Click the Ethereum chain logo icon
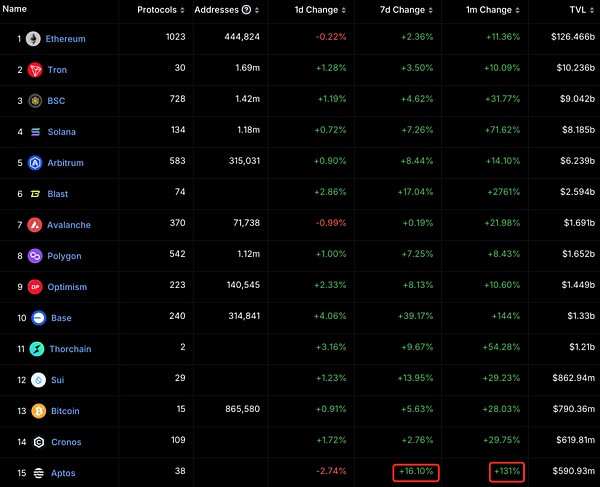 click(33, 39)
